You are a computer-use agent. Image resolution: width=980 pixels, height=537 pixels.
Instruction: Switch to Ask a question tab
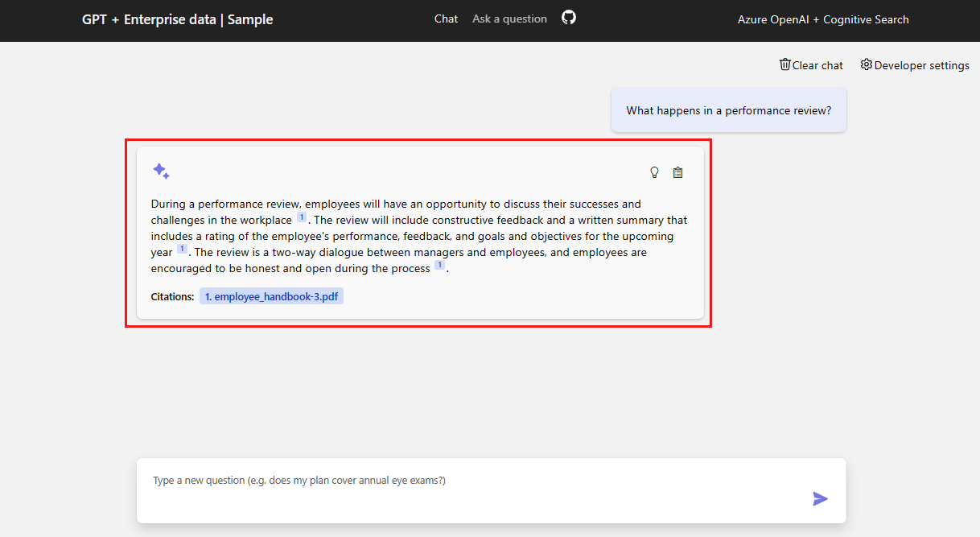click(x=509, y=19)
